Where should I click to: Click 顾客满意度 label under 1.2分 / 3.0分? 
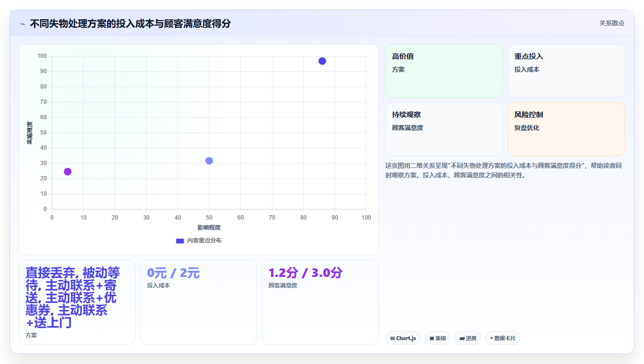(283, 286)
